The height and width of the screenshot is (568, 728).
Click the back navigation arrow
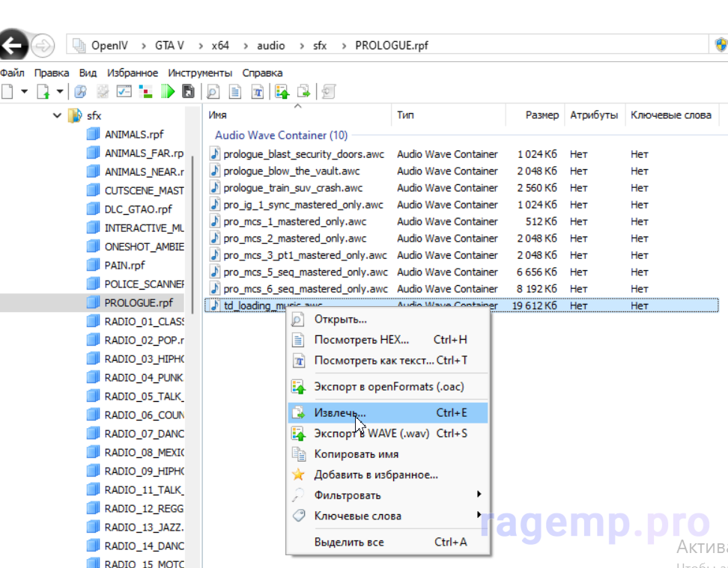coord(13,46)
